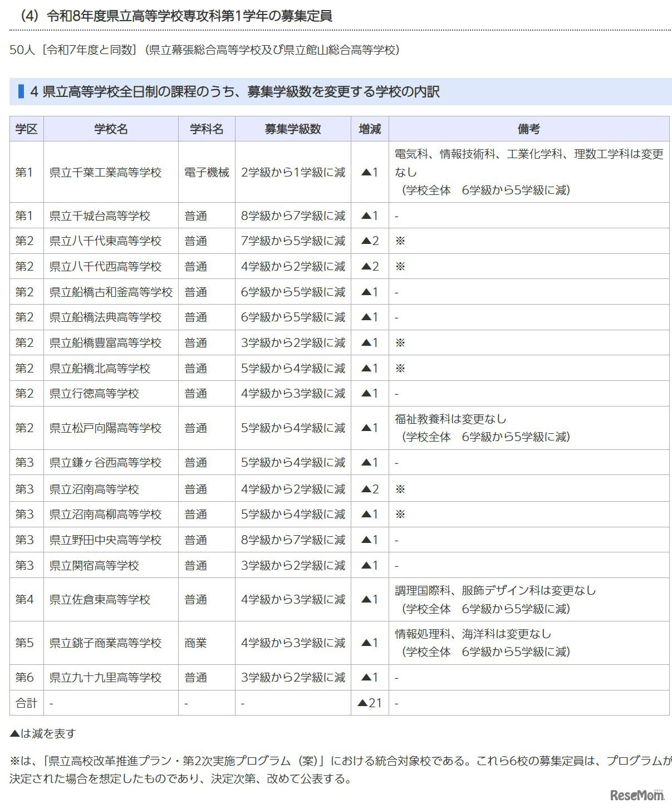Screen dimensions: 672x808
Task: Select the 学校名 column header
Action: 110,129
